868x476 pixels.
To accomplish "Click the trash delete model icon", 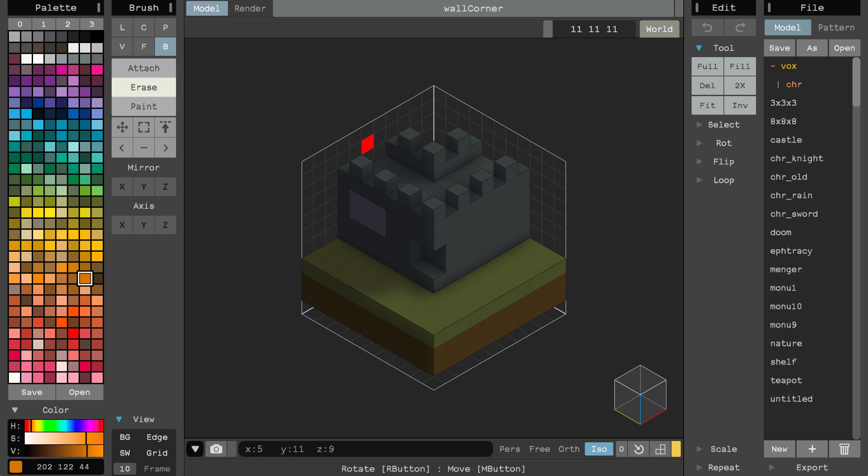I will (844, 449).
